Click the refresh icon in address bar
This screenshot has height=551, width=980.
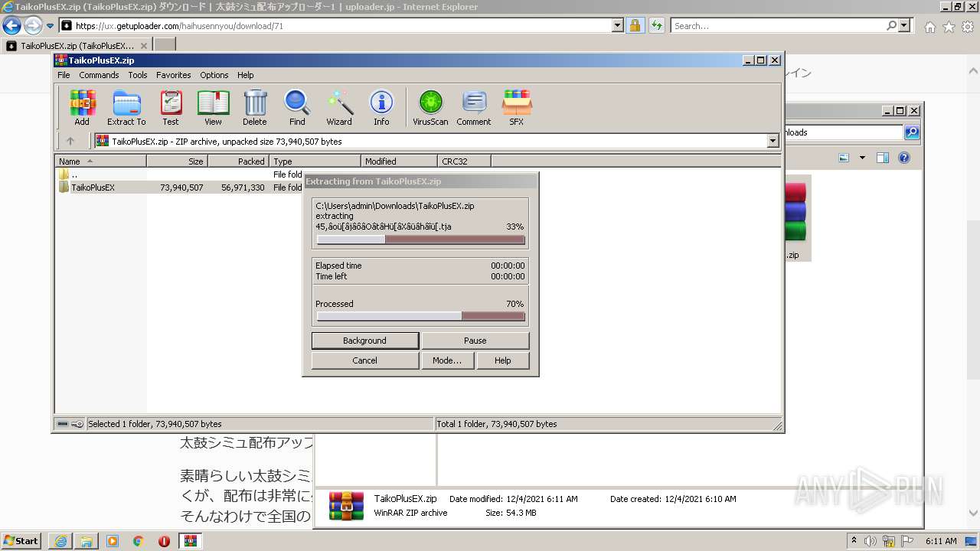coord(656,25)
